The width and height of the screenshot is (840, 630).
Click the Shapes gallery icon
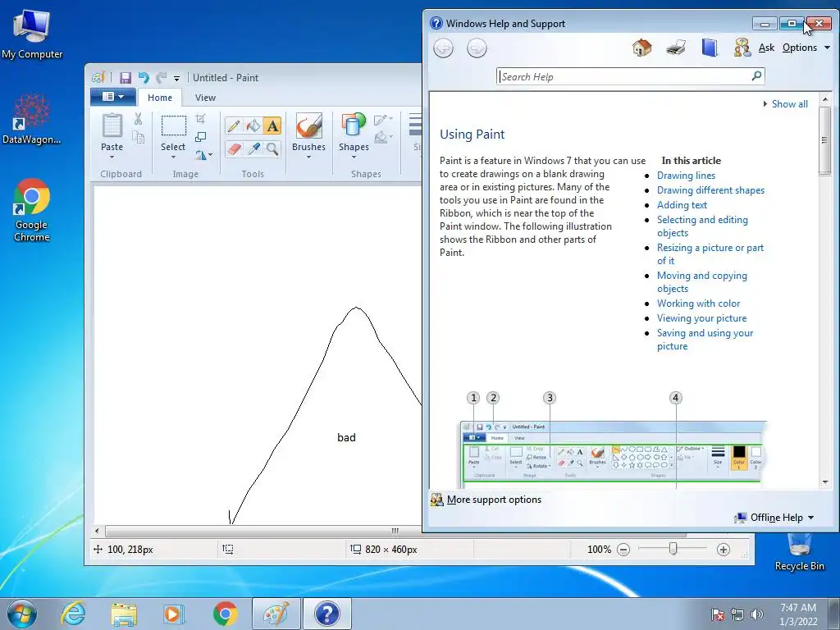click(x=354, y=126)
